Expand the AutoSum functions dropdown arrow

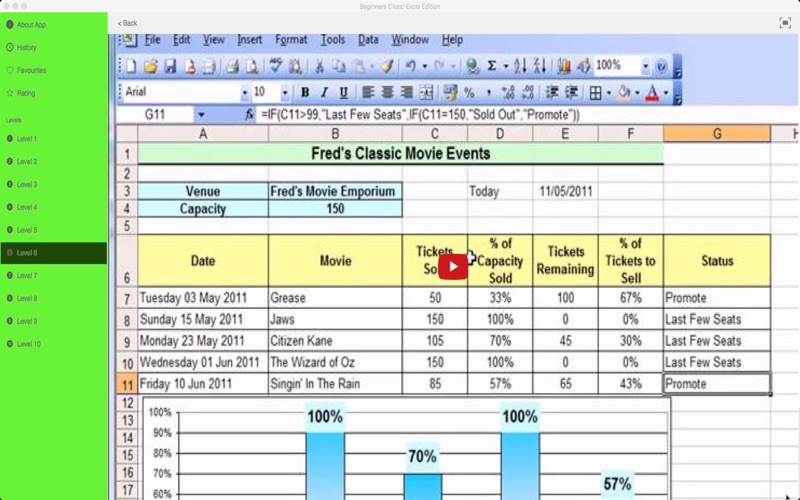[x=506, y=66]
